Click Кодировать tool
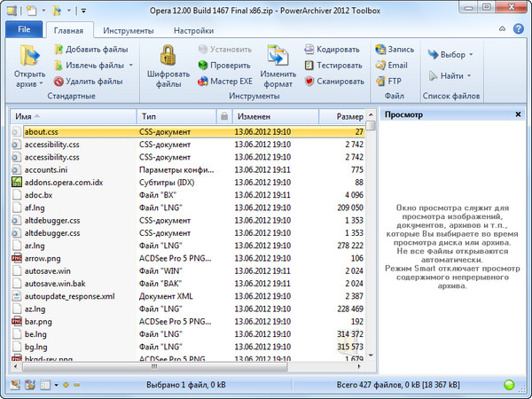Viewport: 532px width, 399px height. (332, 50)
